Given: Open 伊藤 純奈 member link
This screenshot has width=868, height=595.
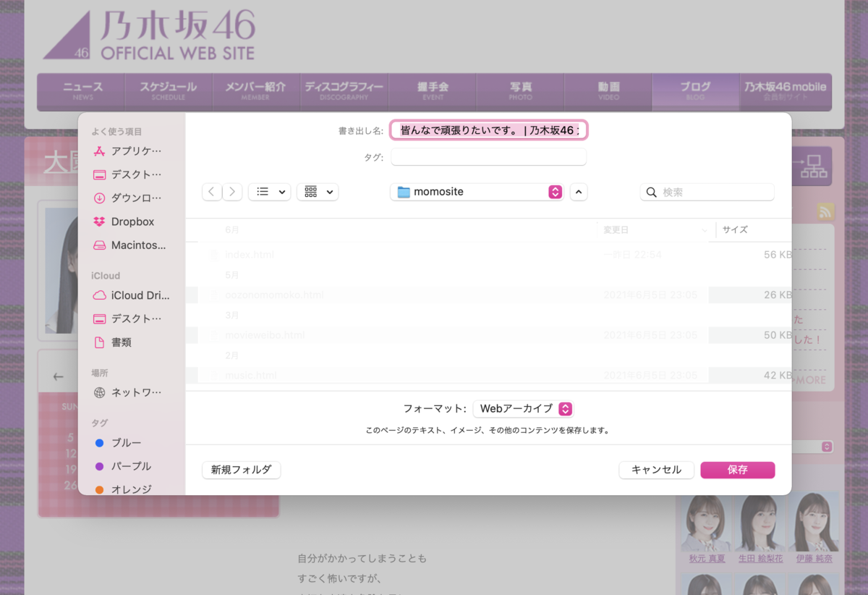Looking at the screenshot, I should (x=814, y=559).
